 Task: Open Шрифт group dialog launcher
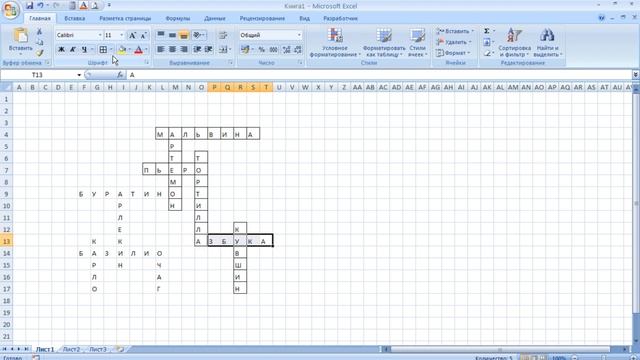tap(147, 62)
